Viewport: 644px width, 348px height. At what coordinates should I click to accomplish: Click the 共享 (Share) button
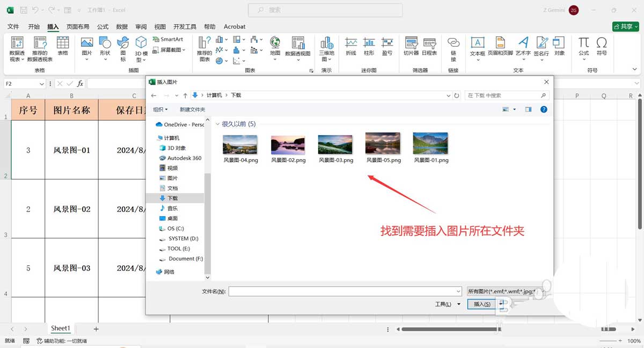point(625,26)
